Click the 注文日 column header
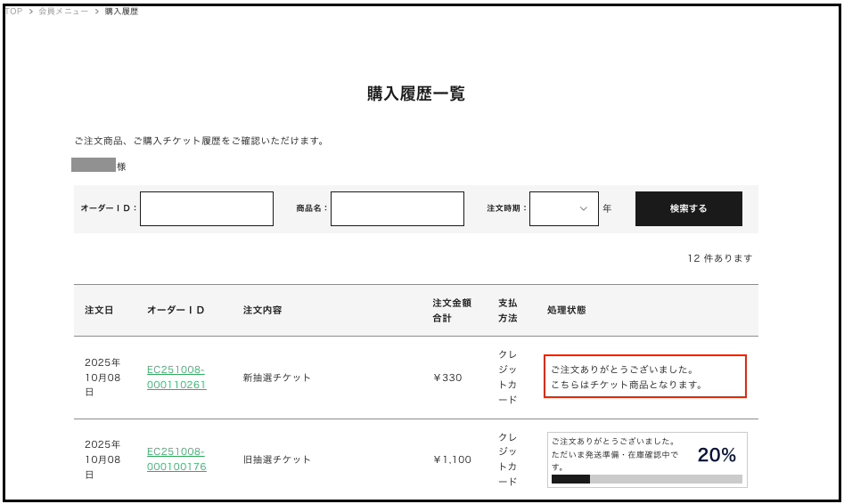 coord(99,310)
